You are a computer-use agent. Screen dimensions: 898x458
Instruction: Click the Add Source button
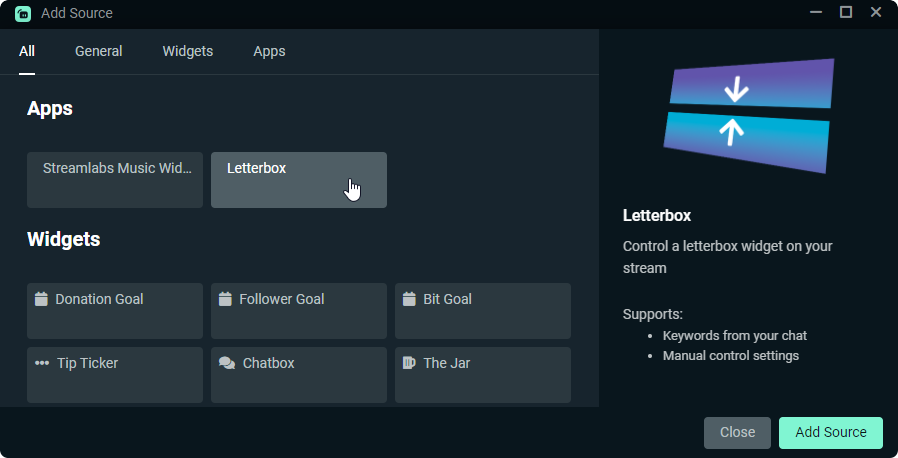[830, 433]
